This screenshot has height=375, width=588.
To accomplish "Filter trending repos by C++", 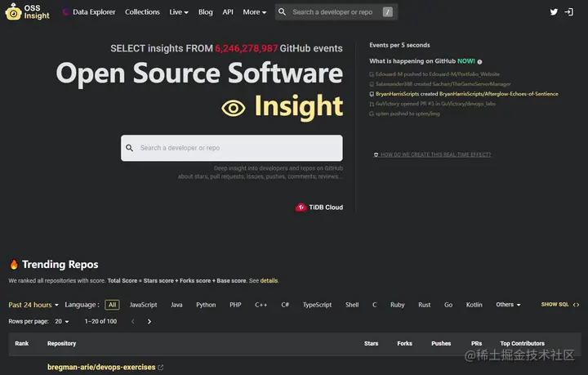I will pyautogui.click(x=261, y=305).
